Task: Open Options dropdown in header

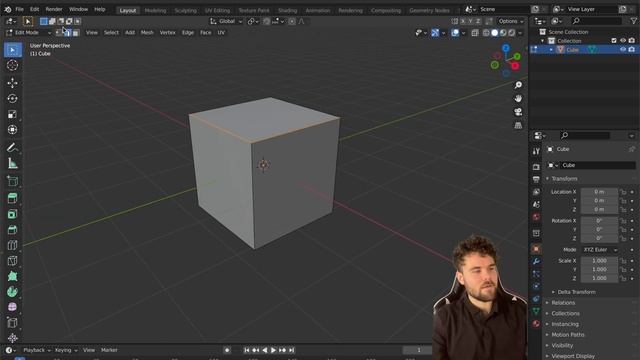Action: (x=511, y=21)
